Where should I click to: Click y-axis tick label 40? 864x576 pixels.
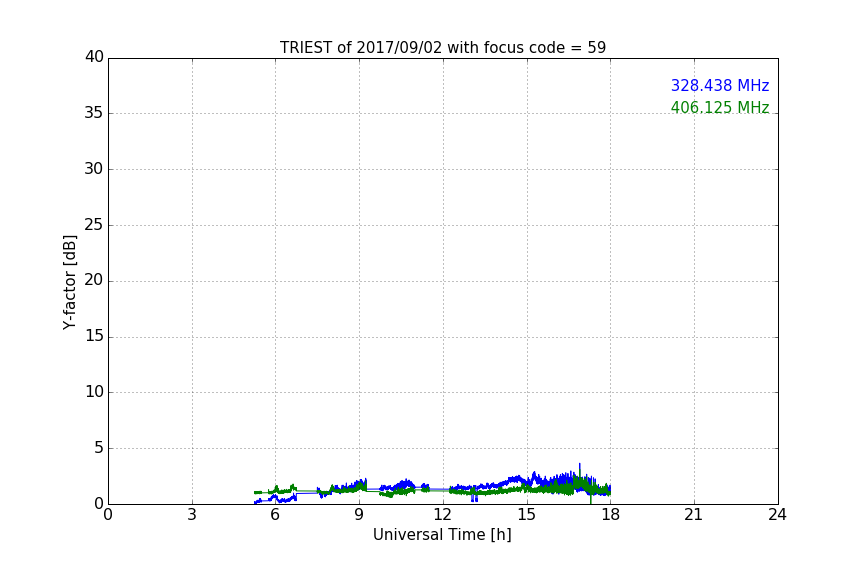(x=94, y=57)
